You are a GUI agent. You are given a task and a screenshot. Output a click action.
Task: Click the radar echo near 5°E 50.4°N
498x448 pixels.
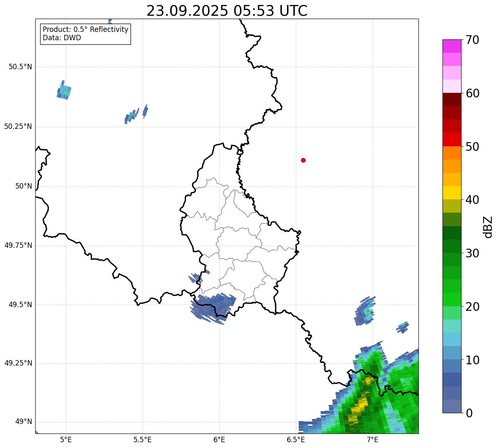[64, 90]
